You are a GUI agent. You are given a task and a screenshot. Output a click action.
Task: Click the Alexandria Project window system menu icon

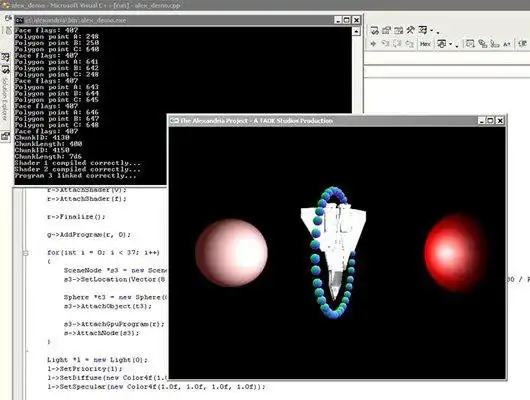pyautogui.click(x=174, y=120)
